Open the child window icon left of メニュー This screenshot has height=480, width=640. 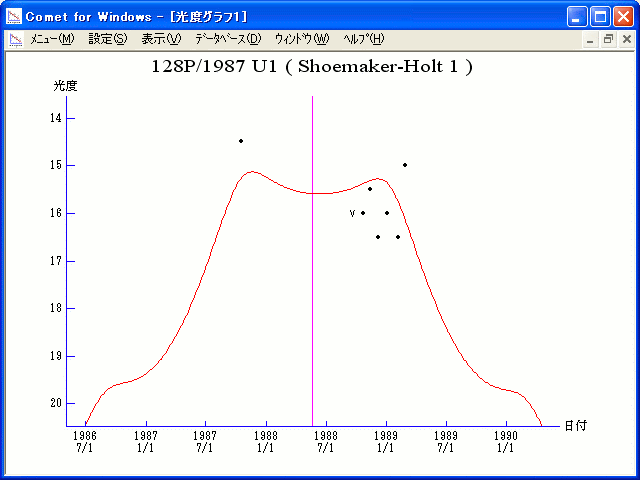pyautogui.click(x=16, y=39)
